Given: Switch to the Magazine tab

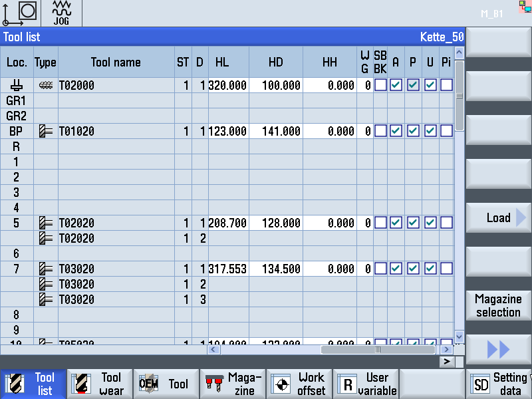Looking at the screenshot, I should (233, 384).
